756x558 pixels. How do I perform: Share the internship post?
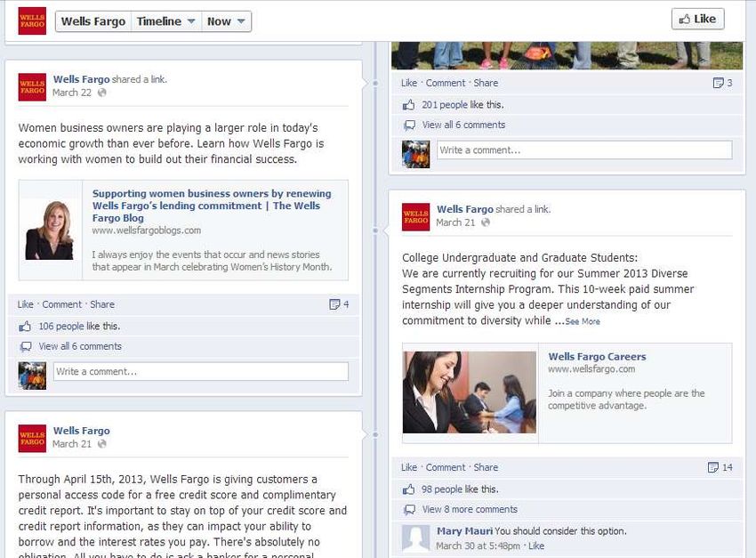click(486, 467)
